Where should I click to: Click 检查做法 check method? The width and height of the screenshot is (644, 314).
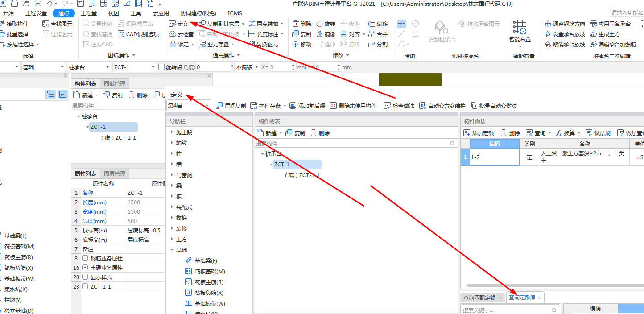point(399,106)
